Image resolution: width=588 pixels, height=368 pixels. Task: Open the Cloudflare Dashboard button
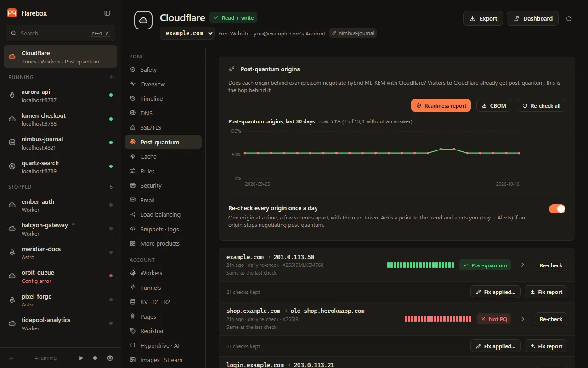pos(533,18)
